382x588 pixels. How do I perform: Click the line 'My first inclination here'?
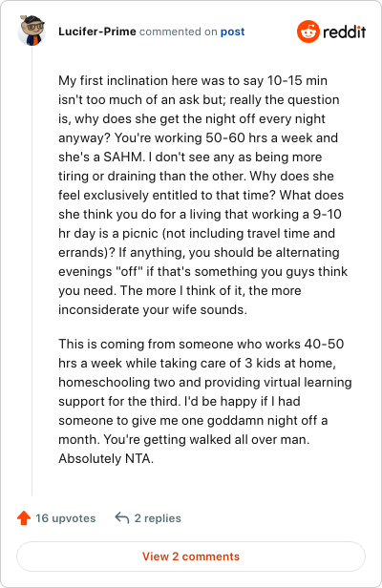pos(193,80)
